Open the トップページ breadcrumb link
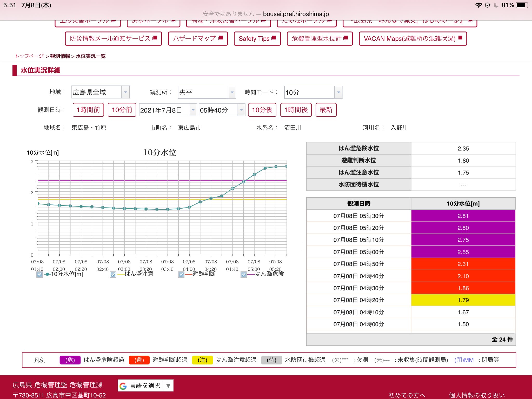532x399 pixels. [29, 56]
